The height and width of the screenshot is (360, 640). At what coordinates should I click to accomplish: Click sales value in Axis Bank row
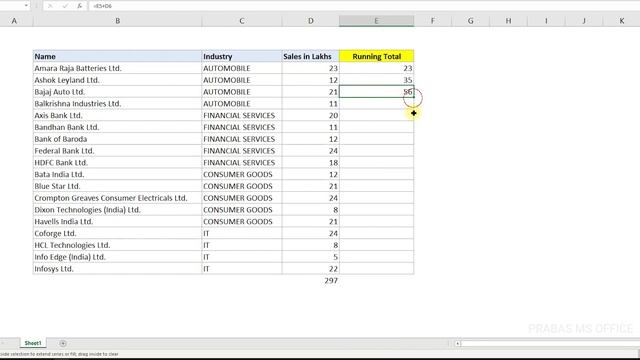point(311,116)
